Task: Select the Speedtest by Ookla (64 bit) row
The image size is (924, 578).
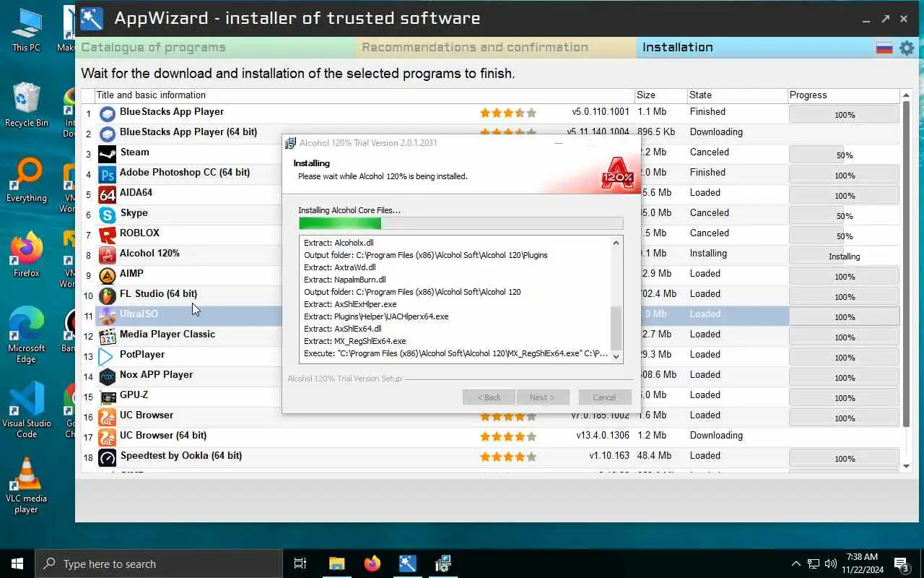Action: click(491, 456)
